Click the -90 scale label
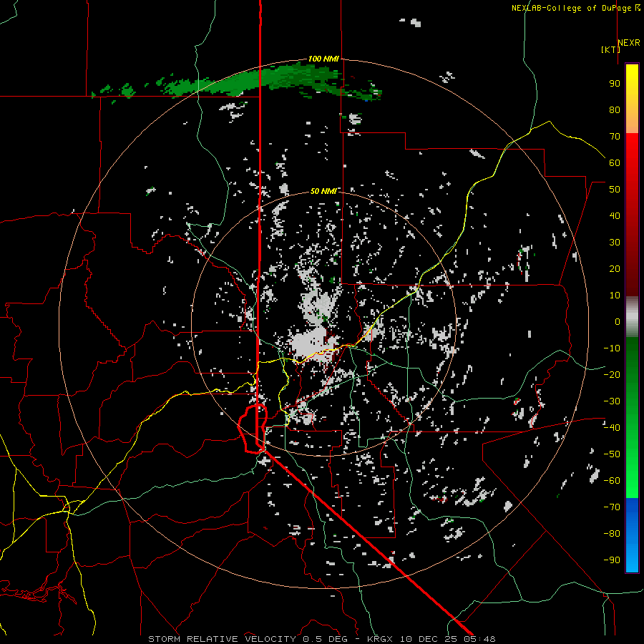Screen dimensions: 644x644 (x=612, y=560)
